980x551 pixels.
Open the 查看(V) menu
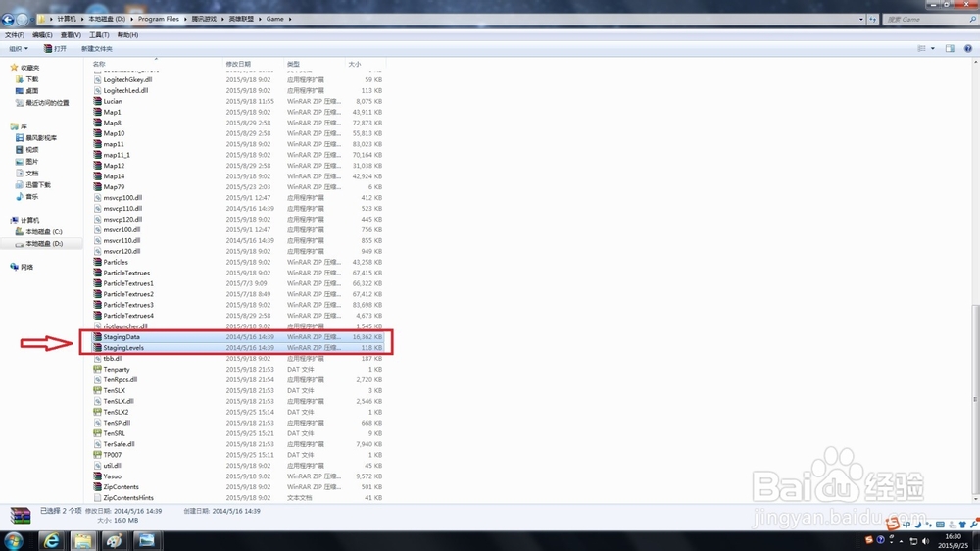pos(71,35)
